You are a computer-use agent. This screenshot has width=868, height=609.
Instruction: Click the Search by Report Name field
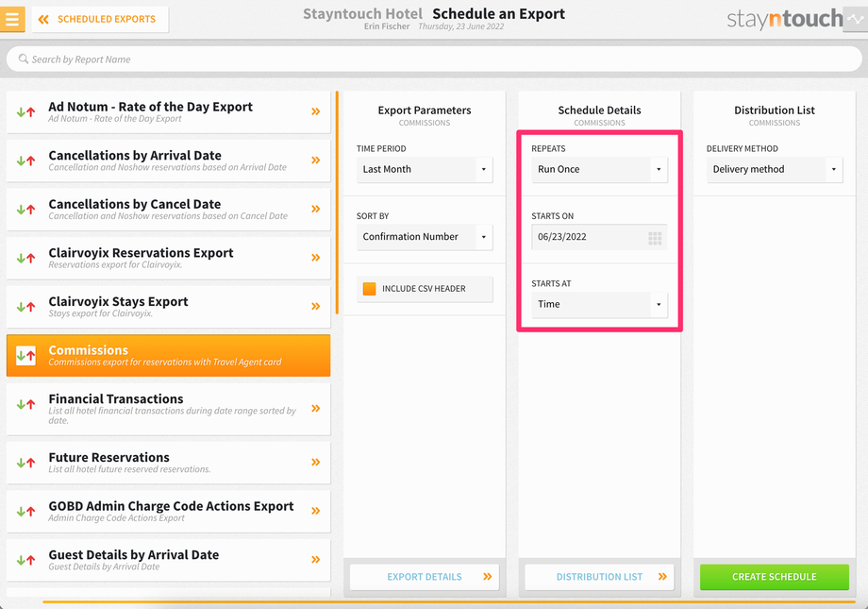[434, 59]
